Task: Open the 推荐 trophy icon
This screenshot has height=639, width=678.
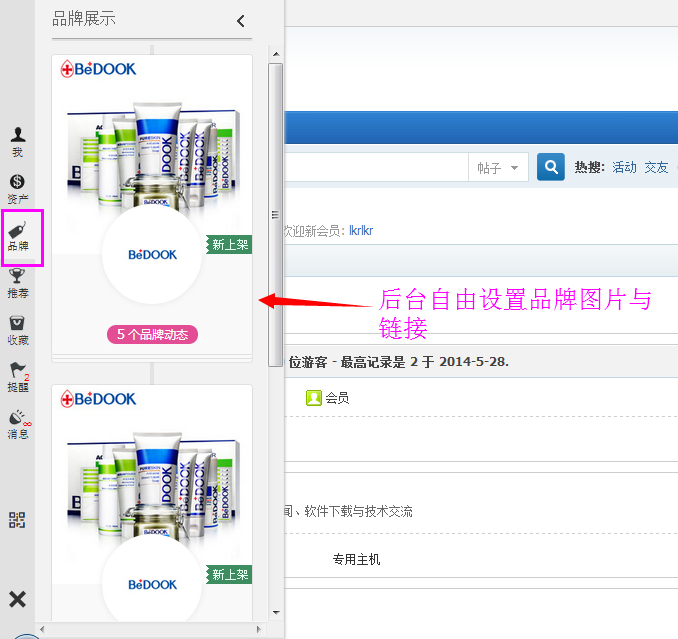Action: (18, 283)
